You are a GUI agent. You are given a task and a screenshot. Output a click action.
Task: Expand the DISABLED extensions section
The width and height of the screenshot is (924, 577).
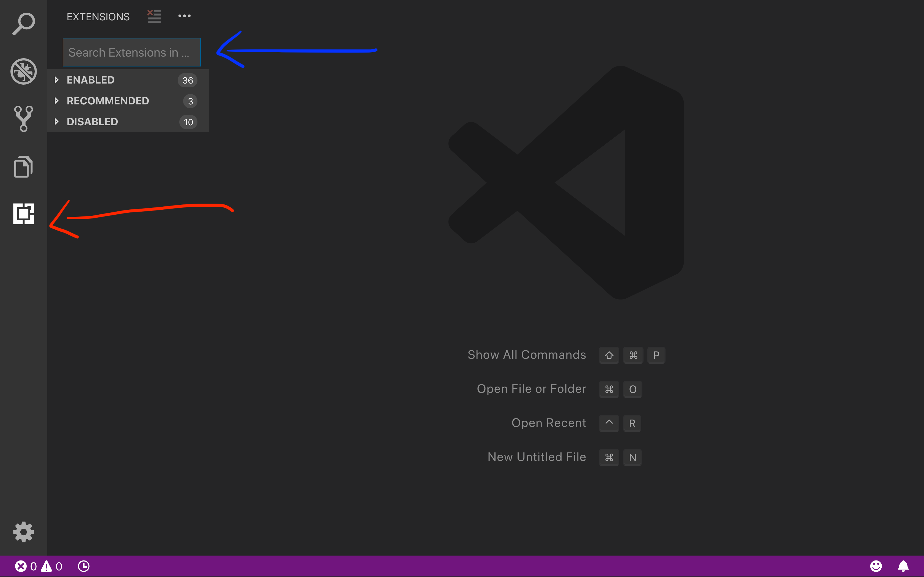[x=92, y=122]
